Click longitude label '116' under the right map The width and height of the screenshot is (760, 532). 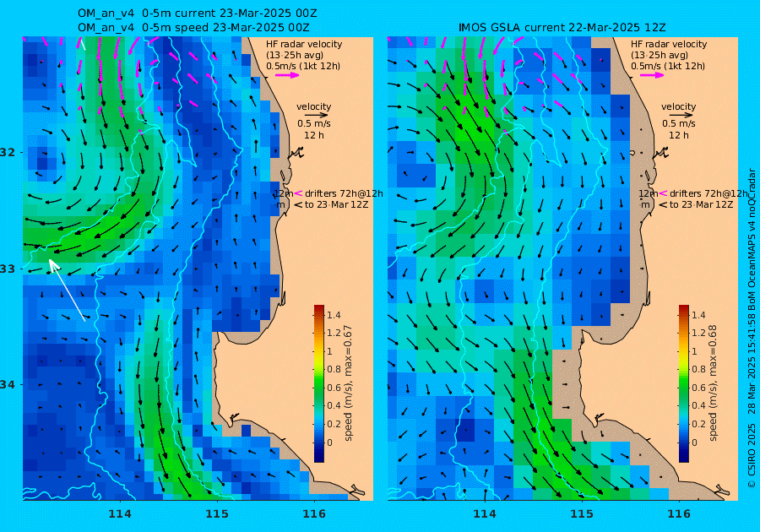coord(679,514)
